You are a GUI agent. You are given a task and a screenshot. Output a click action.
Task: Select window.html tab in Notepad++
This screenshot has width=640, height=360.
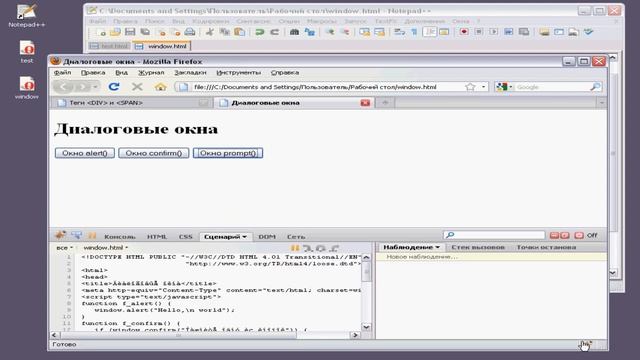pos(162,46)
